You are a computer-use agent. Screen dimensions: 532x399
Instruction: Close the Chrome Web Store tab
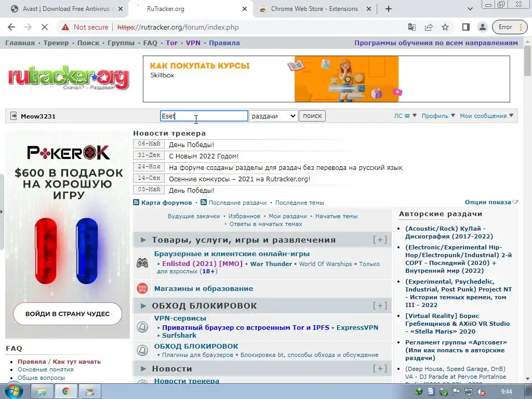(369, 9)
